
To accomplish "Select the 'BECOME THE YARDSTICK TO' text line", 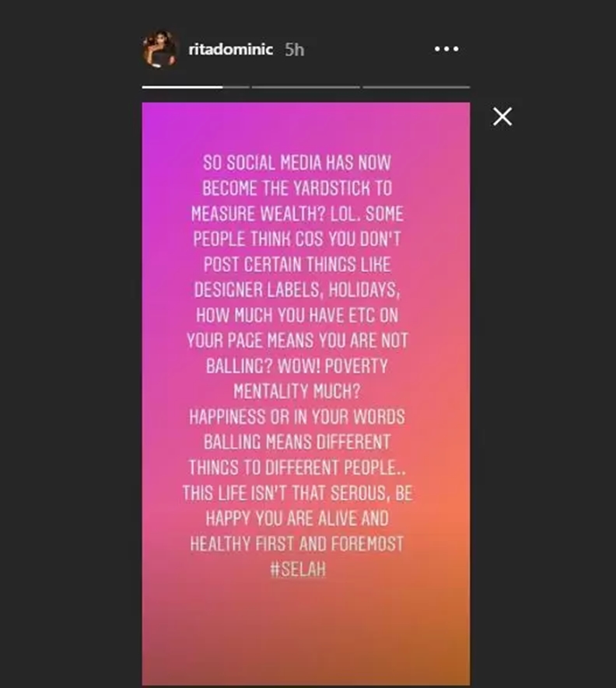I will [296, 188].
